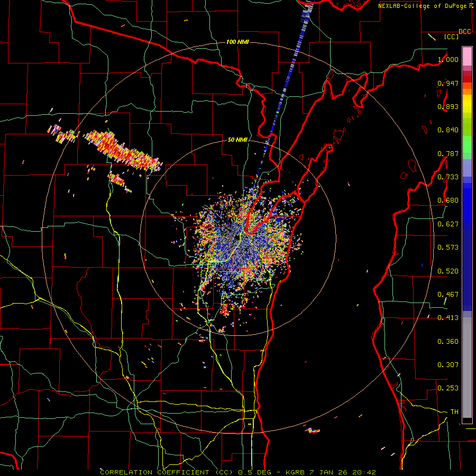Click the small echo blob over southern lake

tap(313, 430)
